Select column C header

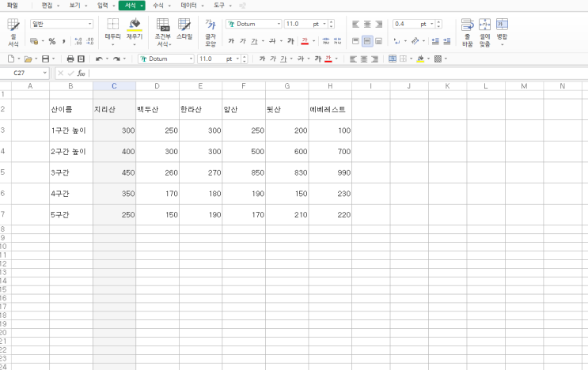[115, 86]
